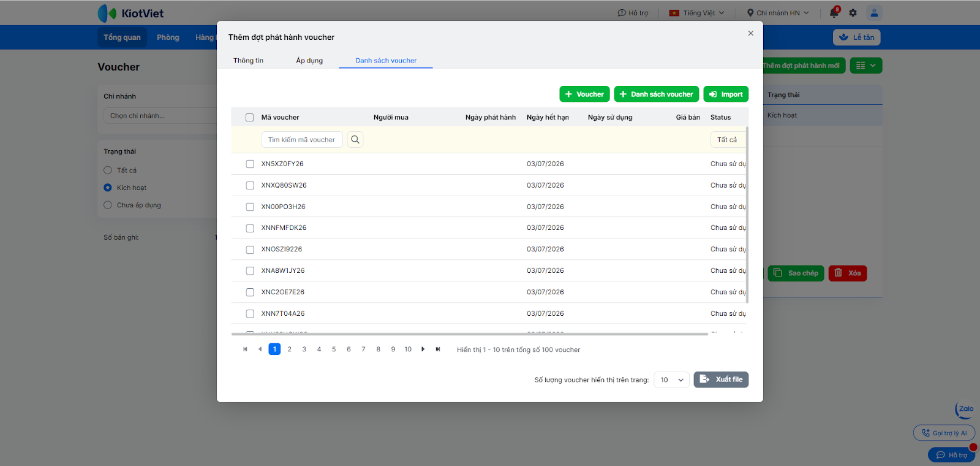Click the Ngày sử dụng column header

point(610,118)
